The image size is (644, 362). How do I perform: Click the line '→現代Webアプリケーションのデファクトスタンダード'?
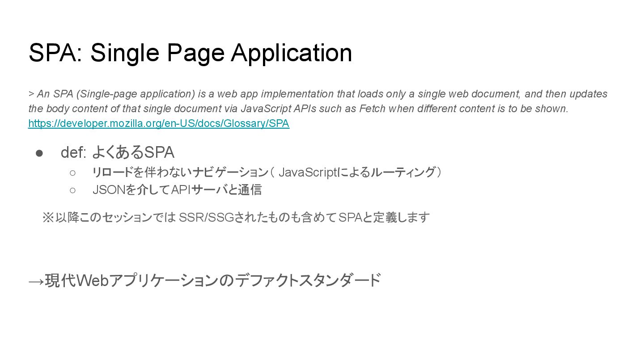pyautogui.click(x=204, y=280)
